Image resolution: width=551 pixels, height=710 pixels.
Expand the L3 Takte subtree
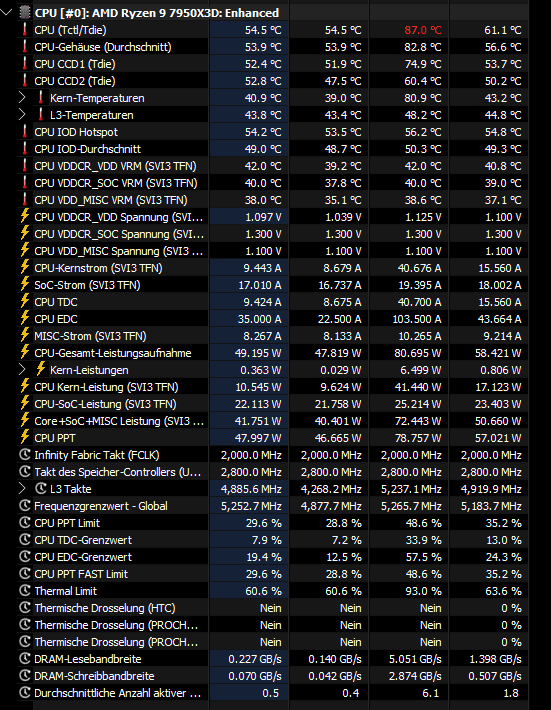click(22, 489)
